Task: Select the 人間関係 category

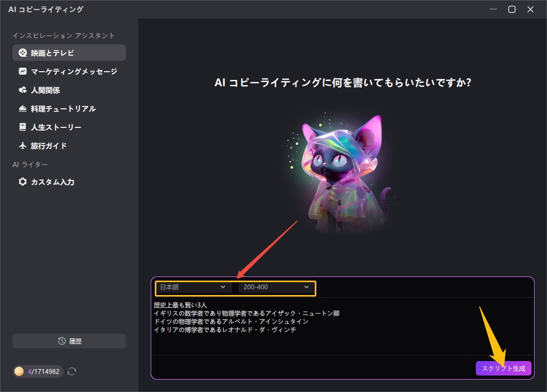Action: (45, 90)
